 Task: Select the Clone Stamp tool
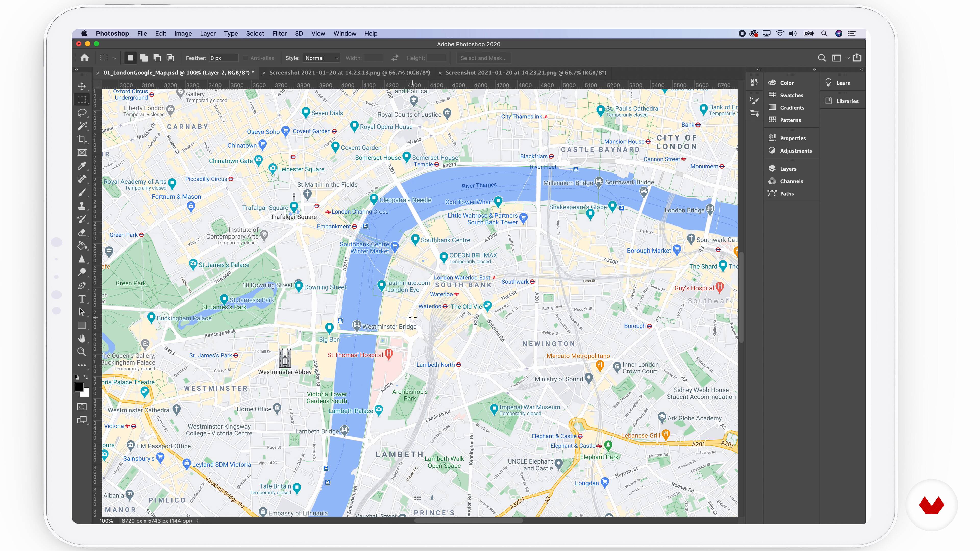pyautogui.click(x=82, y=206)
